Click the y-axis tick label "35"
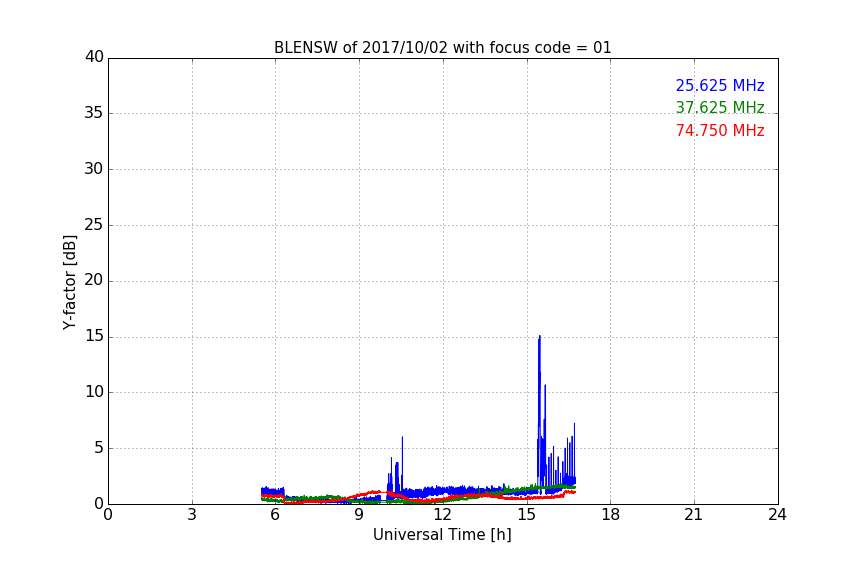 click(x=94, y=113)
